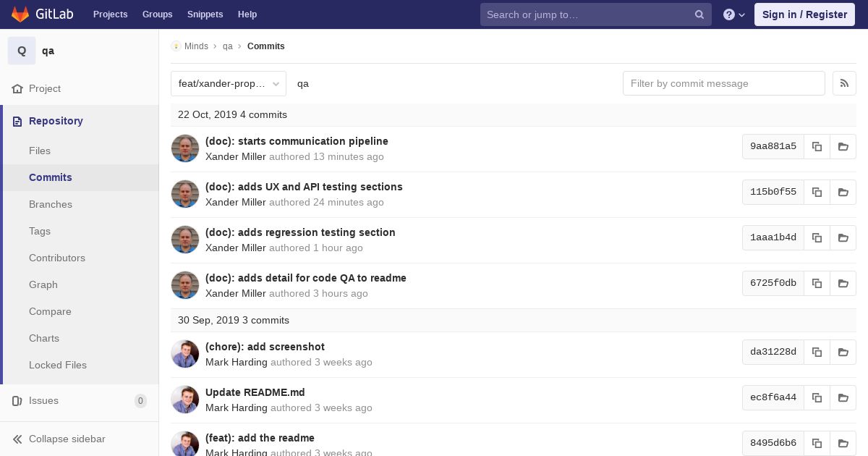Copy commit SHA da31228d
This screenshot has width=868, height=456.
click(817, 352)
